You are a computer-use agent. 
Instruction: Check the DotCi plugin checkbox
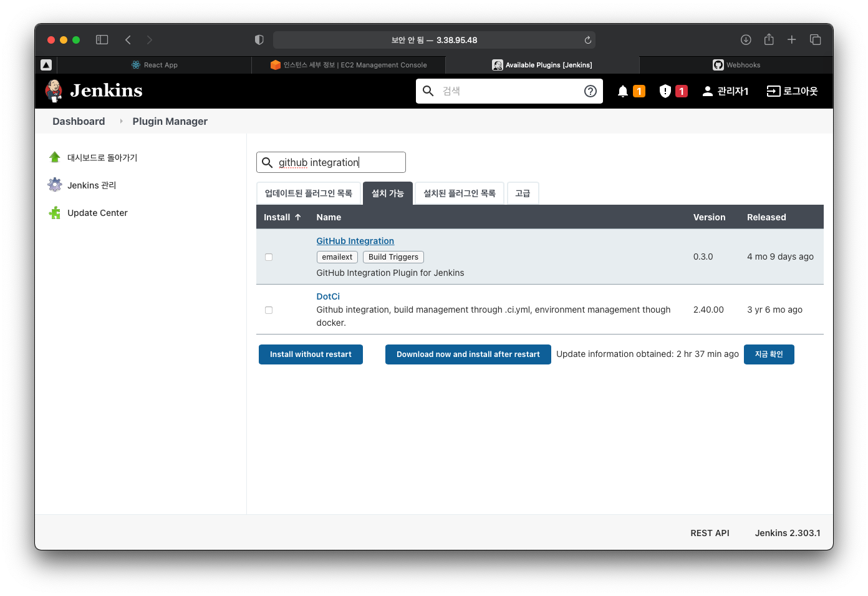(x=269, y=310)
